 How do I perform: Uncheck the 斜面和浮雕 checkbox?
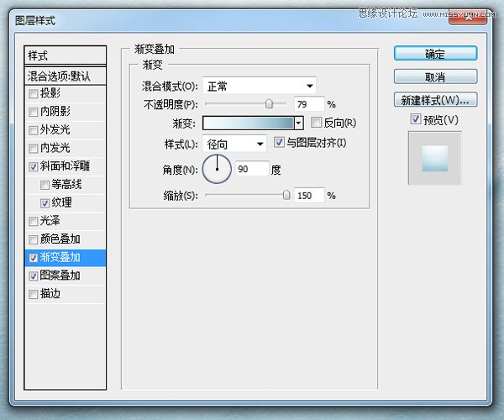34,166
